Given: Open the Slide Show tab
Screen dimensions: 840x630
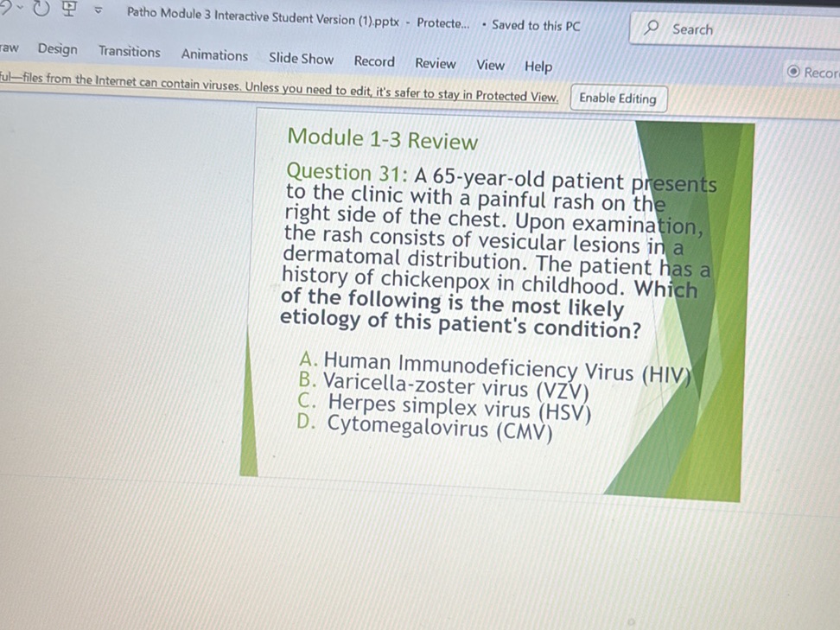Looking at the screenshot, I should pyautogui.click(x=301, y=59).
